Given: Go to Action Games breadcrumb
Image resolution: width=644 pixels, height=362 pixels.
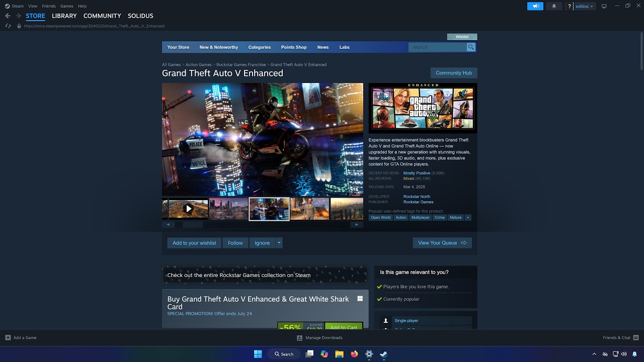Looking at the screenshot, I should 198,64.
